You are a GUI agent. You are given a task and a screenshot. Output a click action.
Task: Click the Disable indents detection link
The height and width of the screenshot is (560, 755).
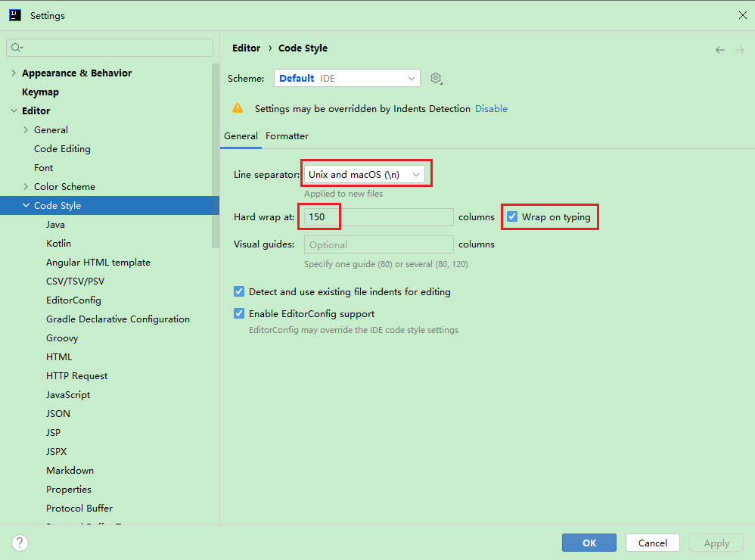coord(491,109)
